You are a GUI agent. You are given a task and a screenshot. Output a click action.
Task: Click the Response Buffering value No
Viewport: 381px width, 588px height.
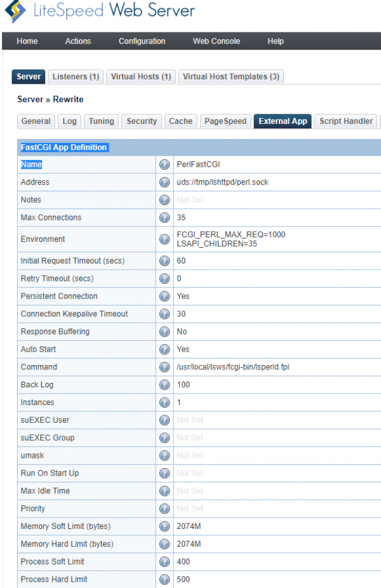click(x=182, y=331)
